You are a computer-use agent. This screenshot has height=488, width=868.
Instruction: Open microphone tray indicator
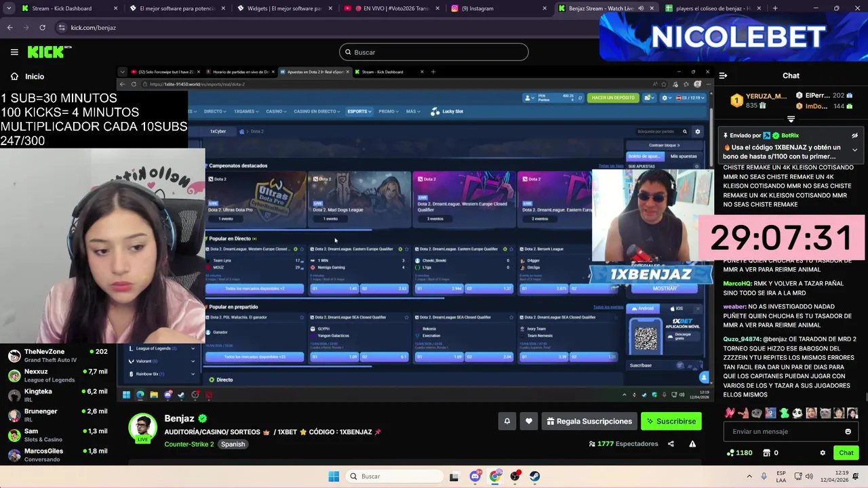[764, 476]
